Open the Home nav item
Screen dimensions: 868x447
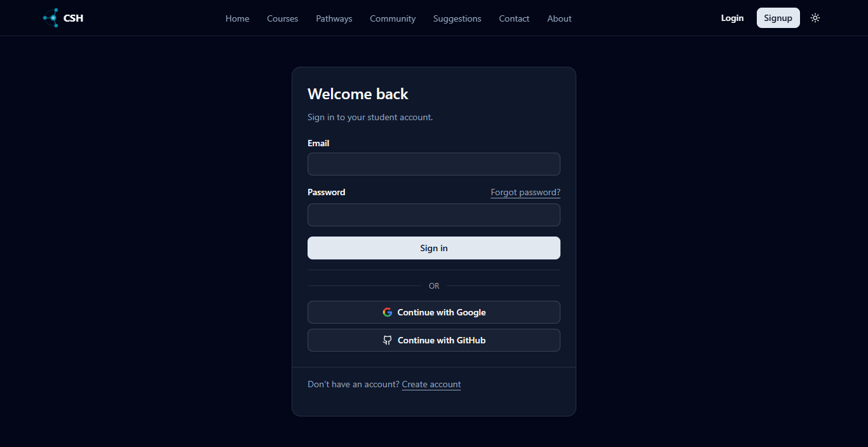[x=237, y=18]
